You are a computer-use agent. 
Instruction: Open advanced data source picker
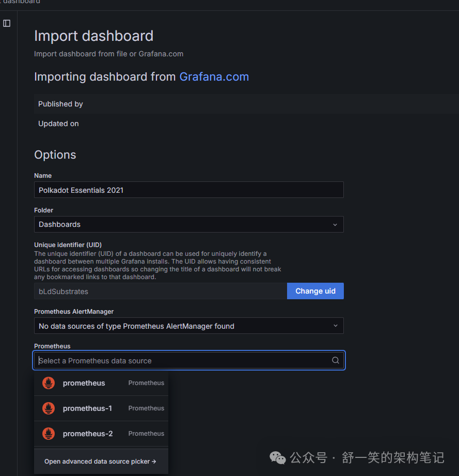(x=100, y=462)
